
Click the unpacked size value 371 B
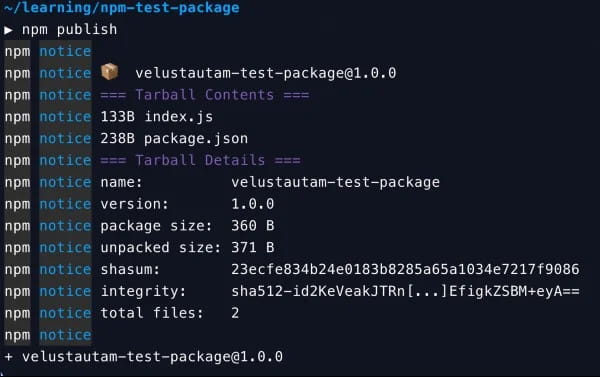[x=253, y=248]
